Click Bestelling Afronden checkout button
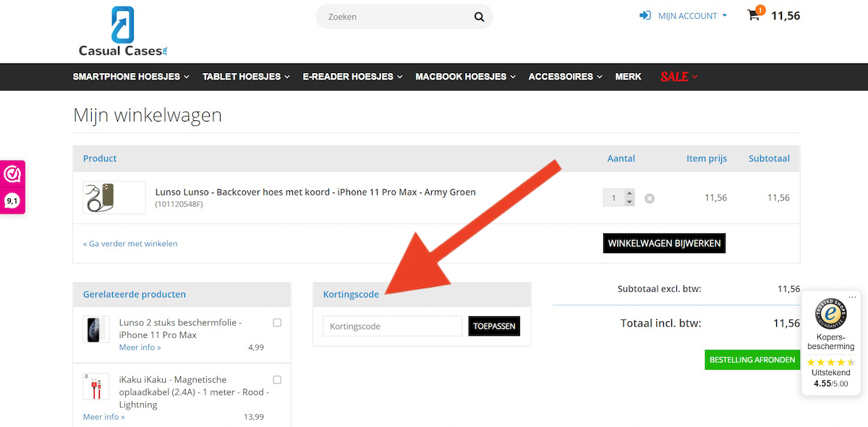This screenshot has width=868, height=427. click(752, 360)
